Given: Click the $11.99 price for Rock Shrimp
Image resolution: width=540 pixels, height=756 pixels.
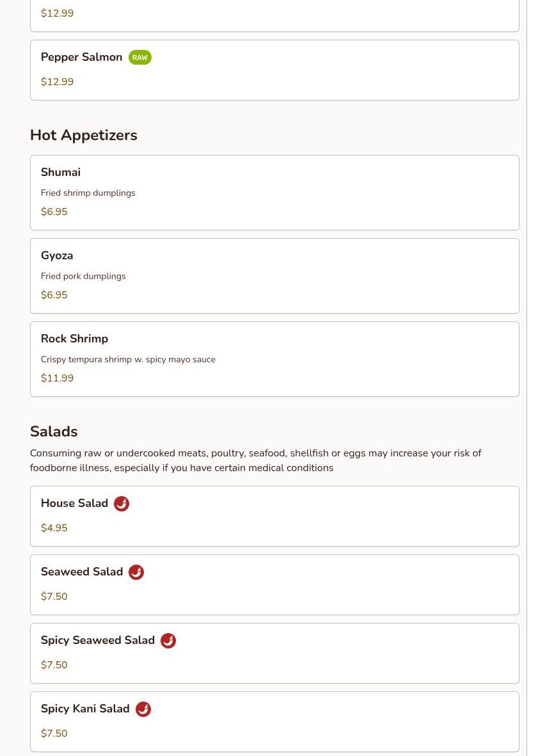Looking at the screenshot, I should point(57,378).
